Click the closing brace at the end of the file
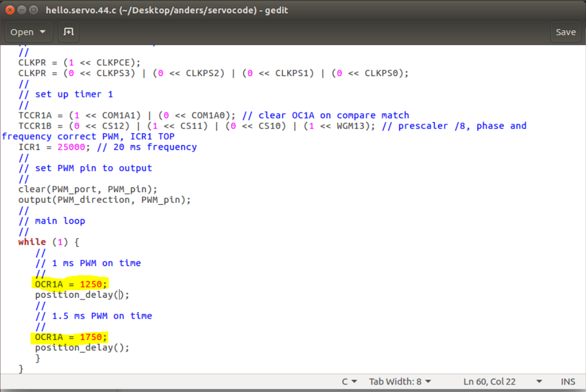Viewport: 586px width, 392px height. [21, 368]
